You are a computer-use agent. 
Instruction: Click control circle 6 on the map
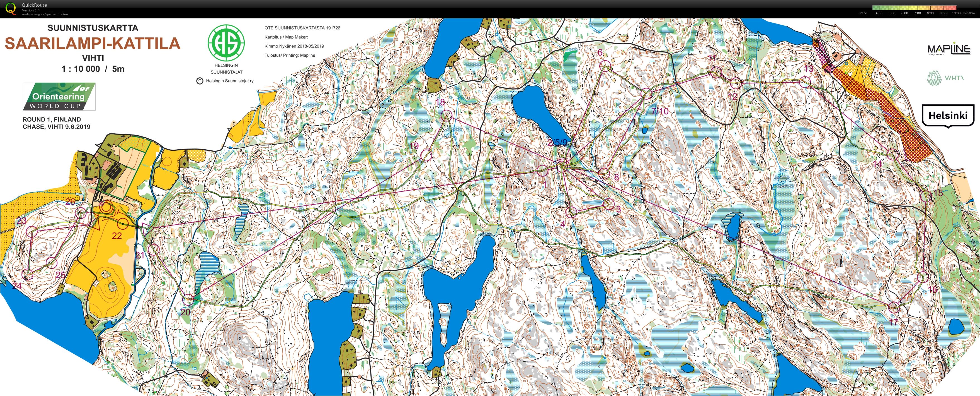point(605,67)
